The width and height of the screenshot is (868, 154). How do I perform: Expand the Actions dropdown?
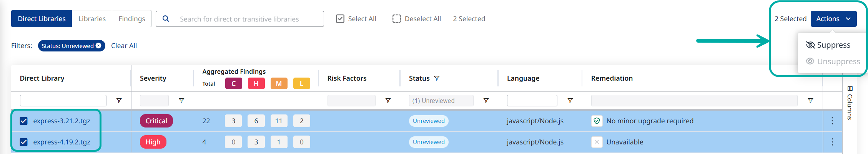833,19
